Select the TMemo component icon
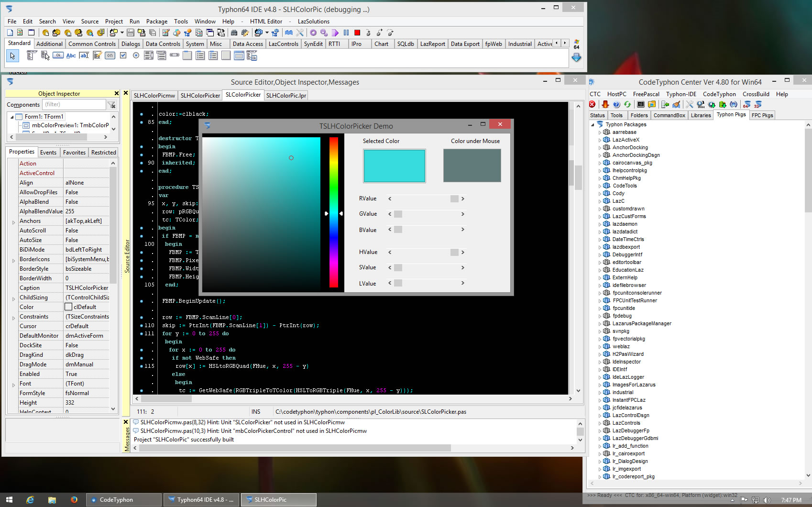Viewport: 812px width, 507px height. pyautogui.click(x=97, y=55)
